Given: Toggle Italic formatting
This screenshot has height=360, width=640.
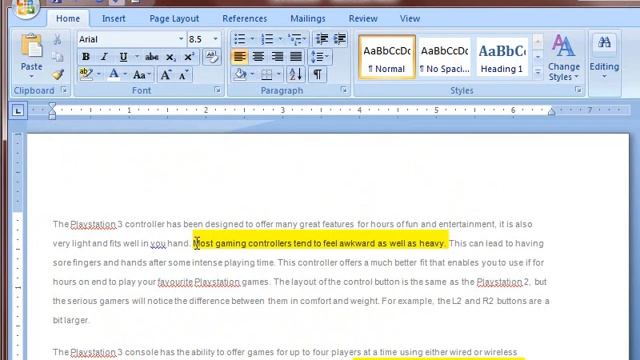Looking at the screenshot, I should coord(104,57).
